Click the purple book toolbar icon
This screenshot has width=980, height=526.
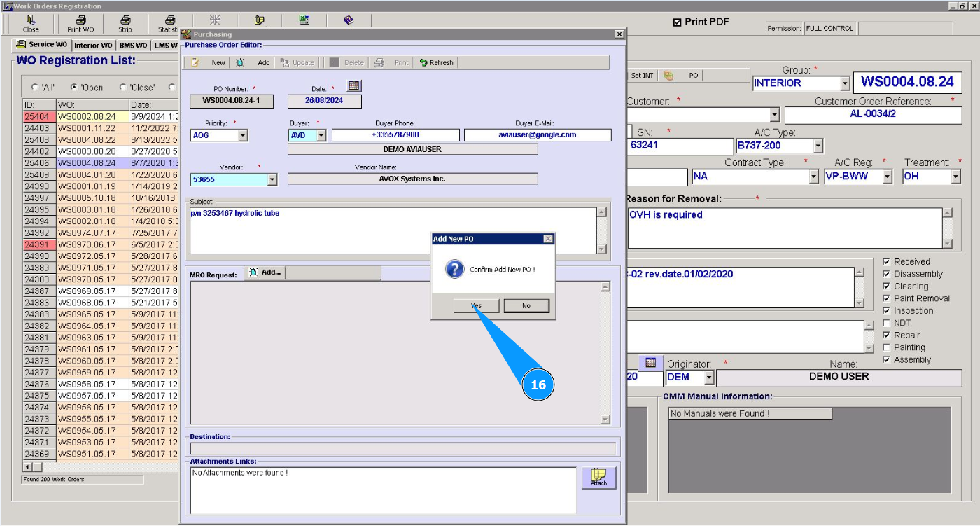pos(349,20)
